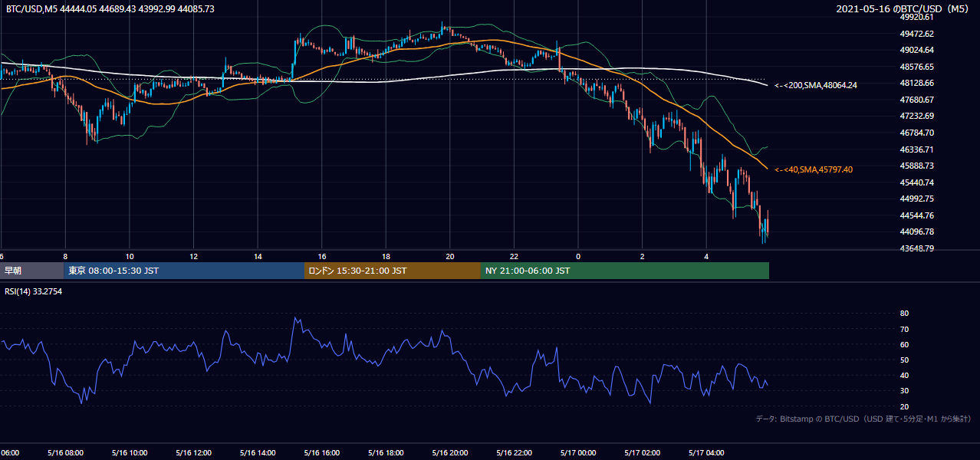Click price axis value 46784.70
Viewport: 980px width, 460px height.
pos(917,133)
